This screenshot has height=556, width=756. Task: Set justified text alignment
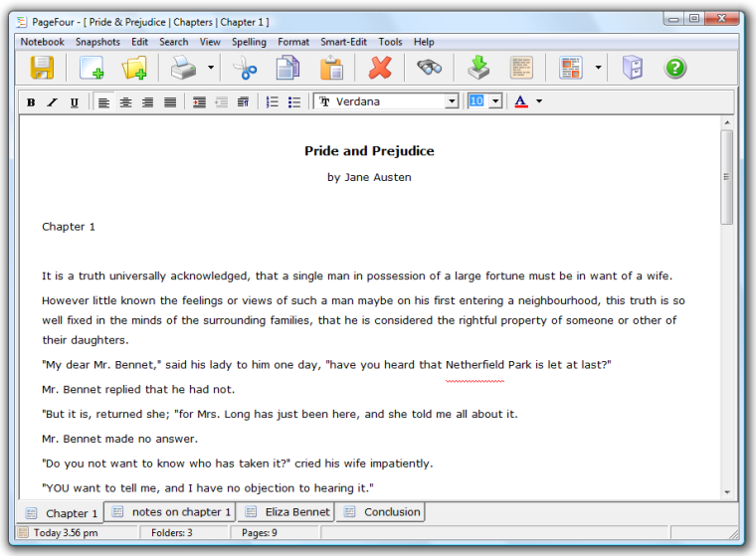click(170, 102)
